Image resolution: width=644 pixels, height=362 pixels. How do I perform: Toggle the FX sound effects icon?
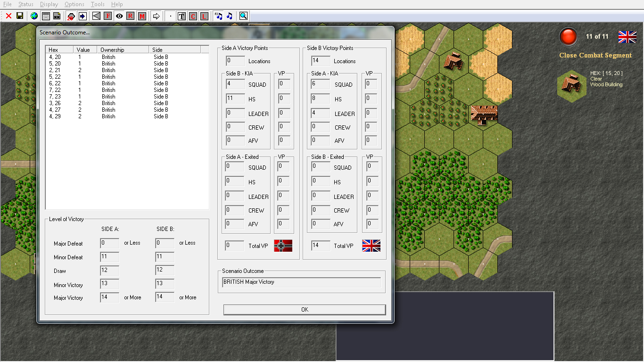point(218,16)
